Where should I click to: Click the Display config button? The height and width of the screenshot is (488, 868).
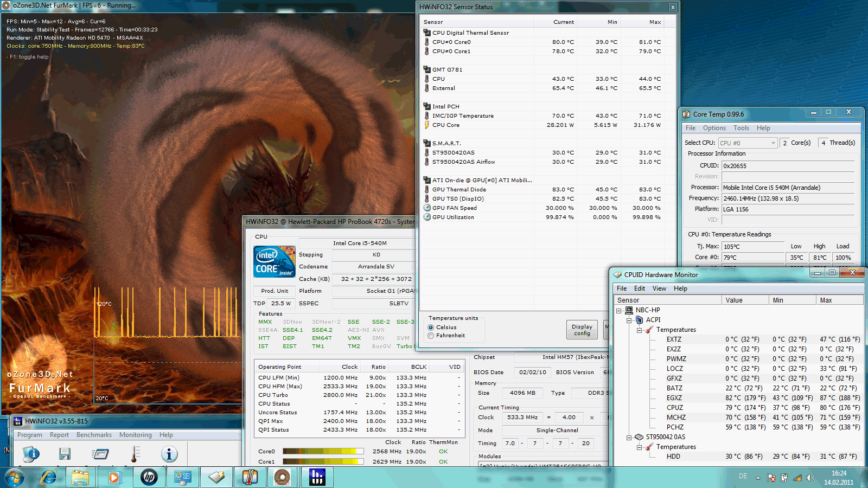pos(582,330)
